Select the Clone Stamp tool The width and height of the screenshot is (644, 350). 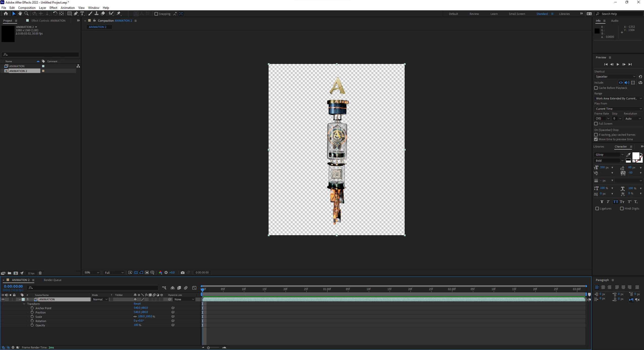pyautogui.click(x=96, y=14)
